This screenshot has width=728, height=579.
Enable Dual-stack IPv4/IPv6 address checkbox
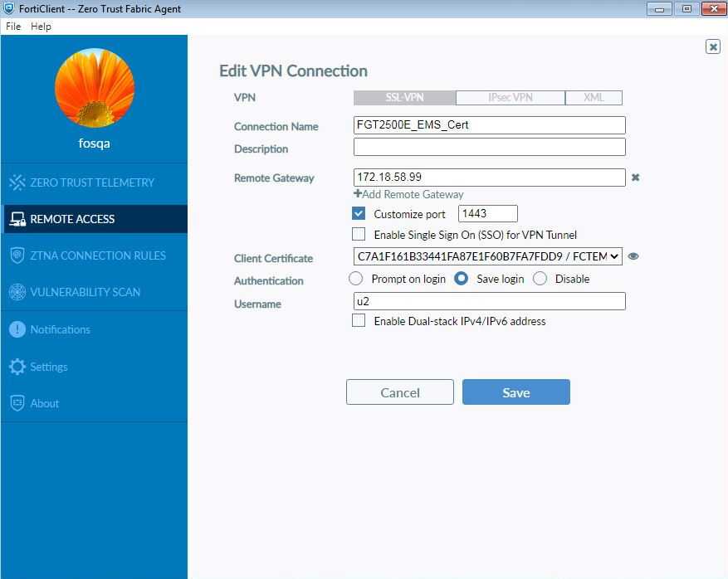click(x=359, y=320)
